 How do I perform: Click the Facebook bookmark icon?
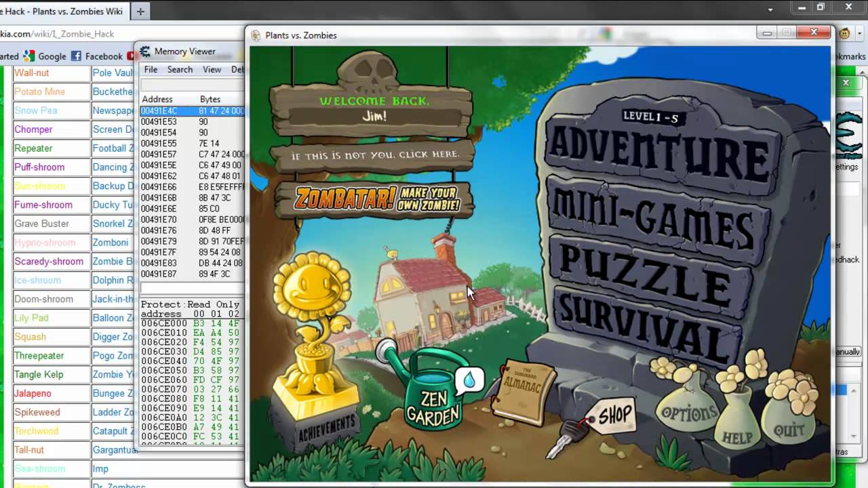pos(76,56)
